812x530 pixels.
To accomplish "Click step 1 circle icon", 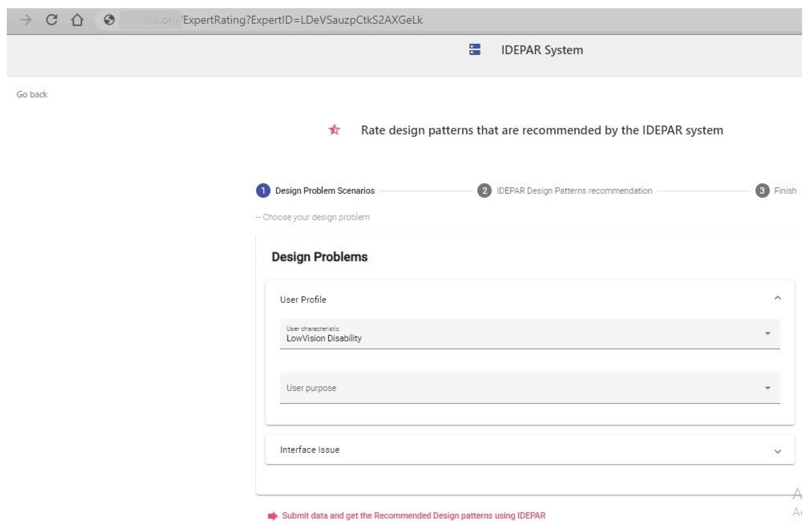I will click(263, 190).
